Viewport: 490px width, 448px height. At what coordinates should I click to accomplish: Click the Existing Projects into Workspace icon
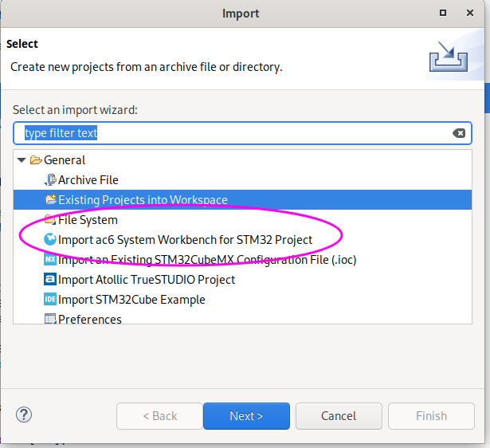coord(51,199)
